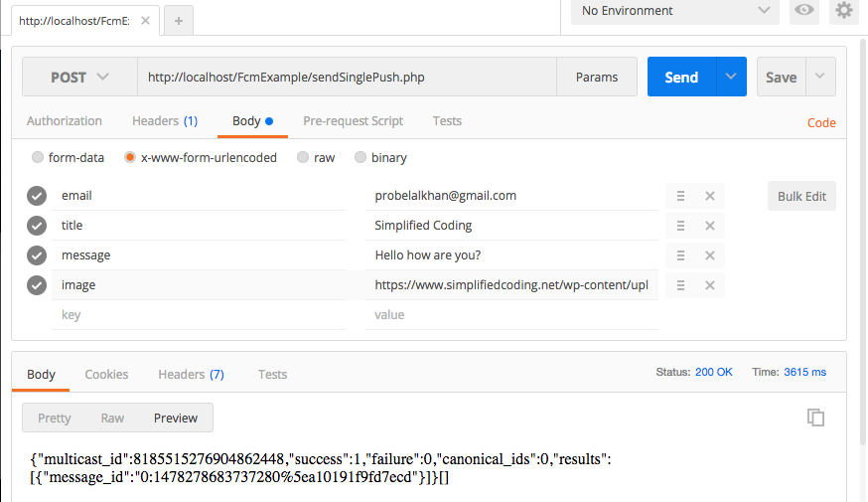Uncheck the email parameter checkbox
Viewport: 868px width, 502px height.
point(37,196)
